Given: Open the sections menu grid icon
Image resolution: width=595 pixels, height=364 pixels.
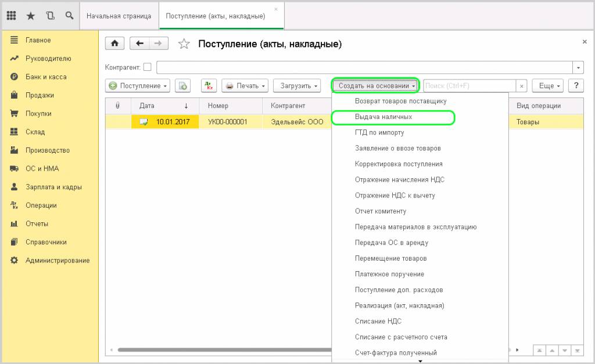Looking at the screenshot, I should [12, 16].
